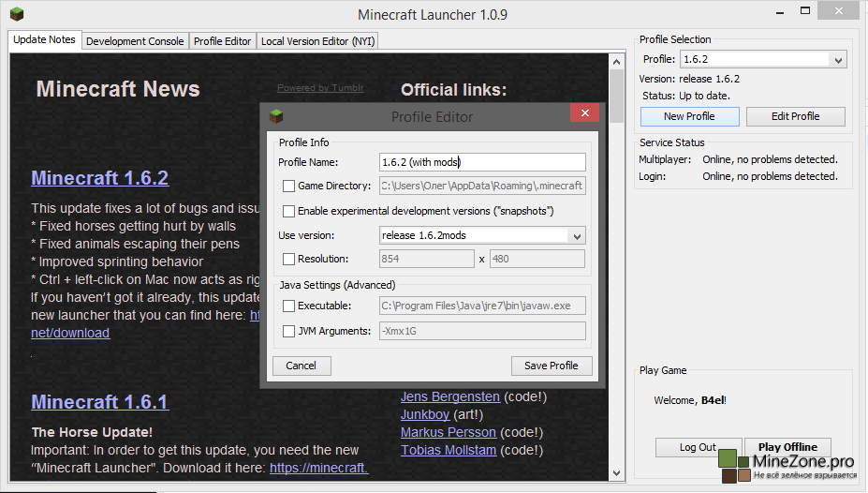Click the grass block icon in Profile Editor dialog
Viewport: 868px width, 493px height.
(x=276, y=116)
